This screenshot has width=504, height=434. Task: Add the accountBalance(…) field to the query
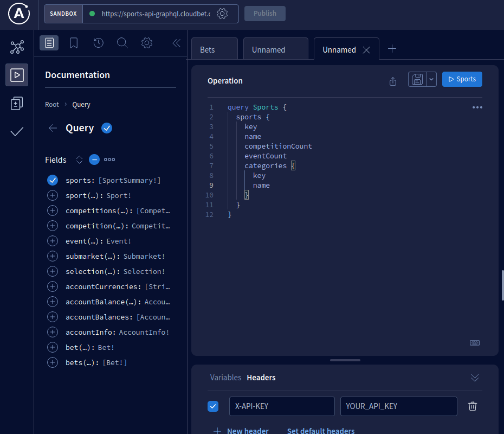tap(53, 302)
